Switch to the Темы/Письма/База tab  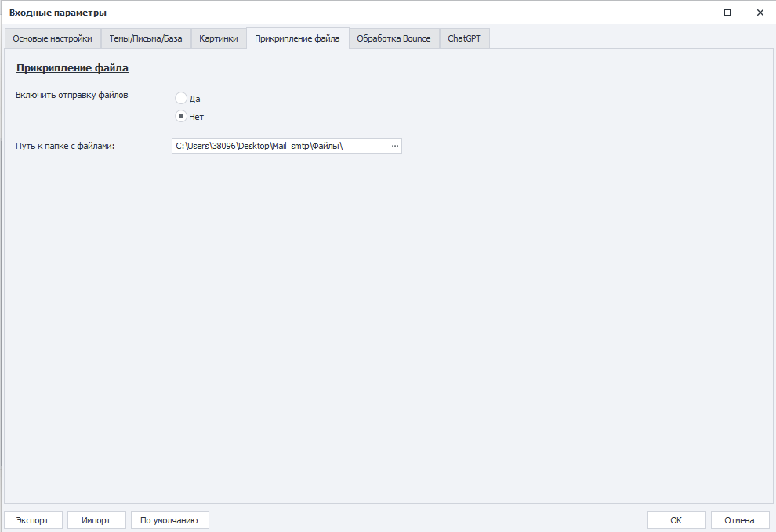pos(145,38)
